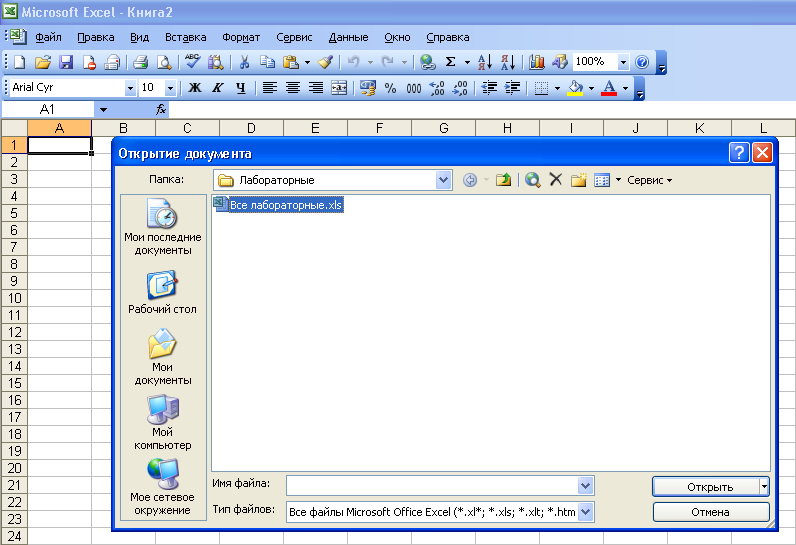Go to Мой компьютер location

click(x=162, y=423)
